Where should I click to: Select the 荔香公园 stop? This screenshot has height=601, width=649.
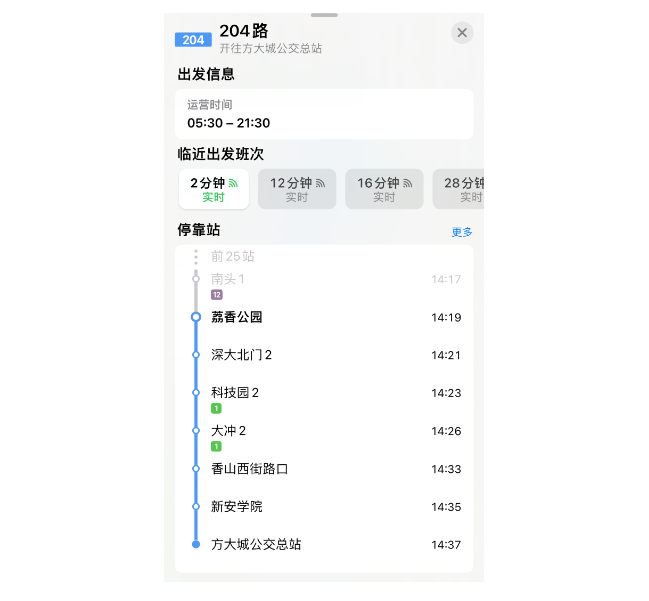(x=324, y=317)
